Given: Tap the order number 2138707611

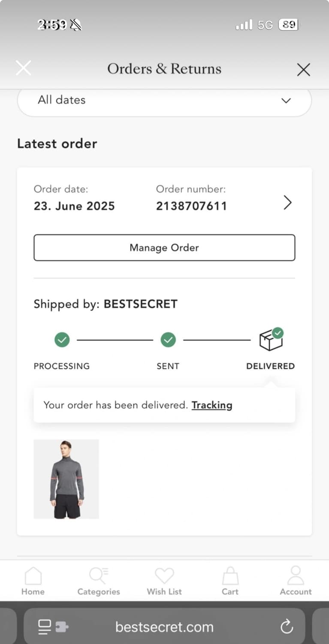Looking at the screenshot, I should pos(191,206).
